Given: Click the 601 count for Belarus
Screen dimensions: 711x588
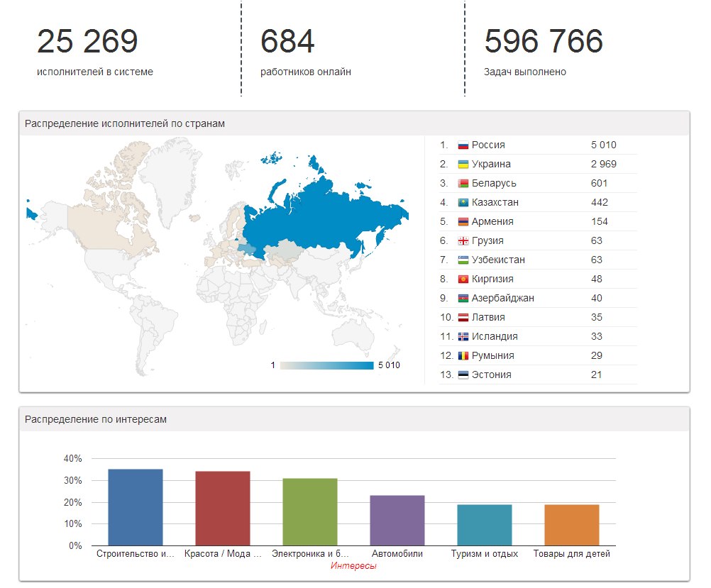Looking at the screenshot, I should [599, 183].
